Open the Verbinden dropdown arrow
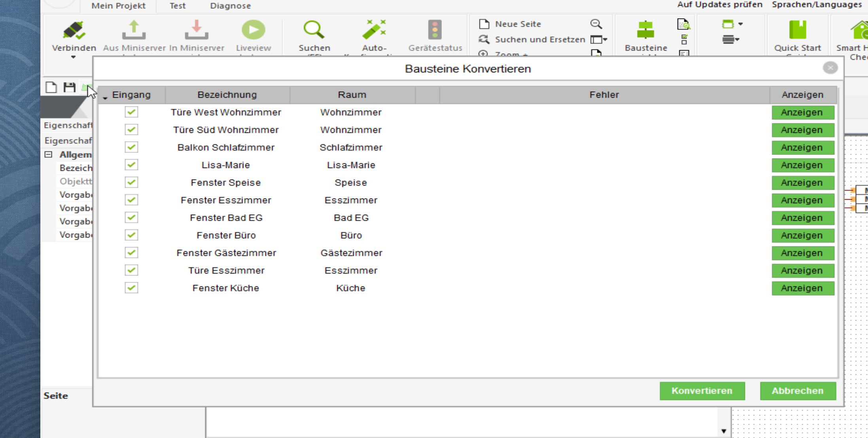 73,57
